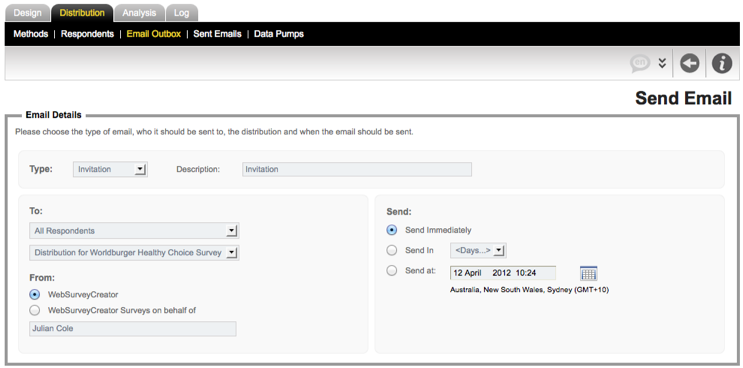Open the info icon in toolbar

[722, 63]
